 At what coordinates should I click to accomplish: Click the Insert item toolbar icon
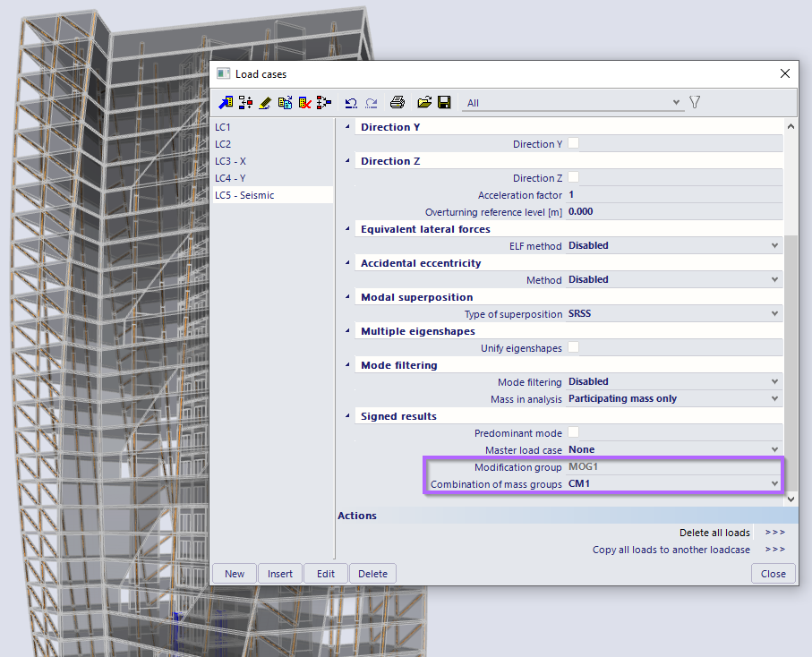(x=245, y=103)
